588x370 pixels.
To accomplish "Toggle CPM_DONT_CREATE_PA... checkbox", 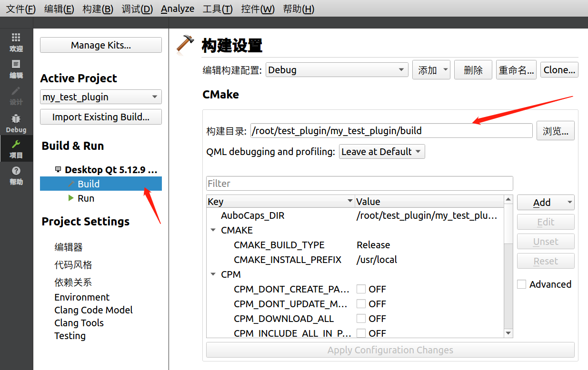I will (x=361, y=289).
